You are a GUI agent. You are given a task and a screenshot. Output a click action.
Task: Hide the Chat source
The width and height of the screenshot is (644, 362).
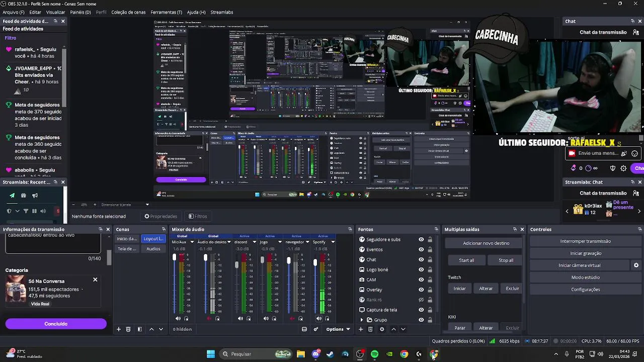[421, 259]
